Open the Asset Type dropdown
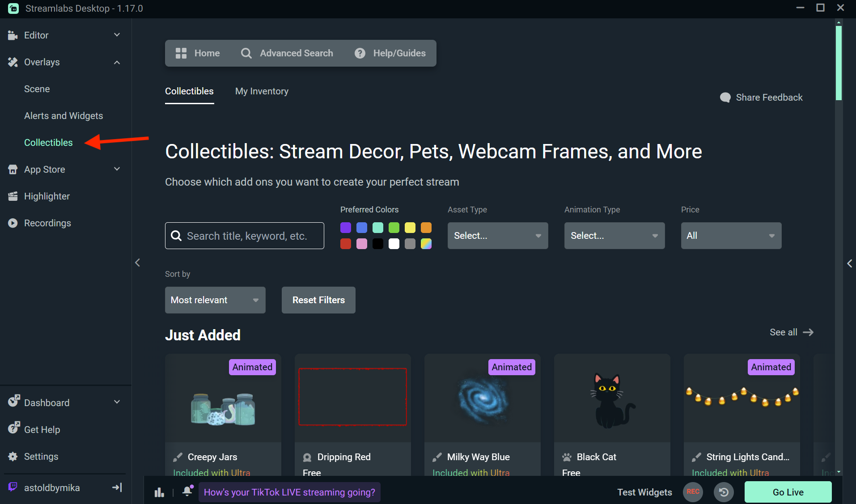The height and width of the screenshot is (504, 856). (497, 236)
